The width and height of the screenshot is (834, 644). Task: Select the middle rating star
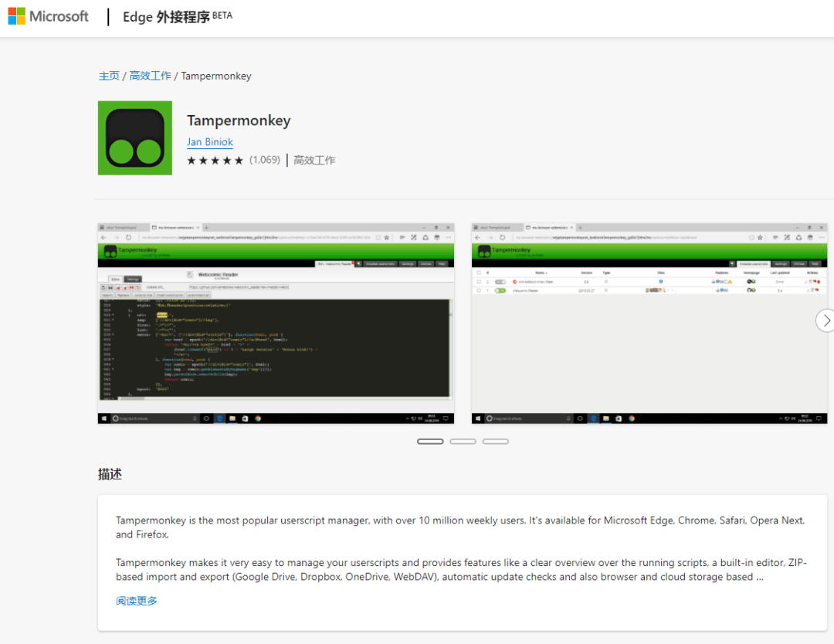pos(215,160)
